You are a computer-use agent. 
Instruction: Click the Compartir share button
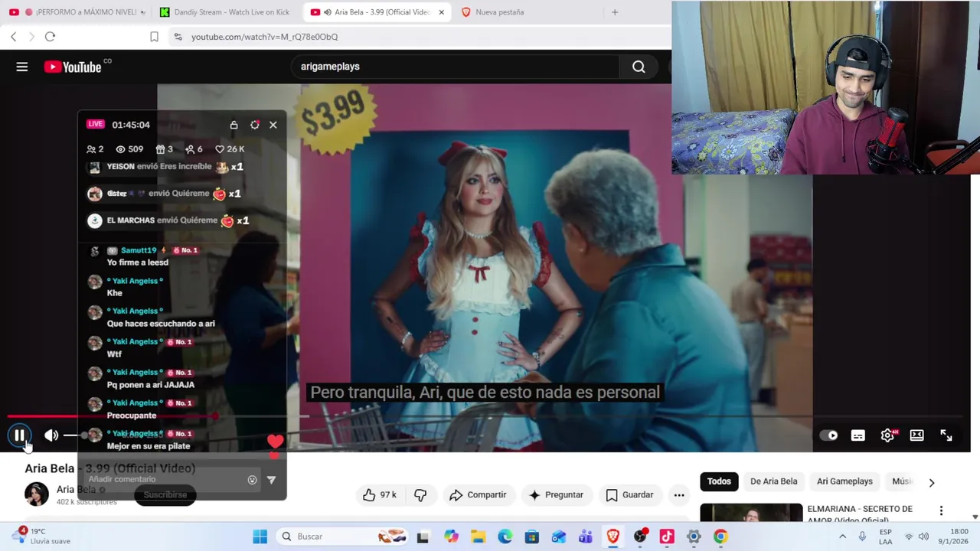point(478,495)
